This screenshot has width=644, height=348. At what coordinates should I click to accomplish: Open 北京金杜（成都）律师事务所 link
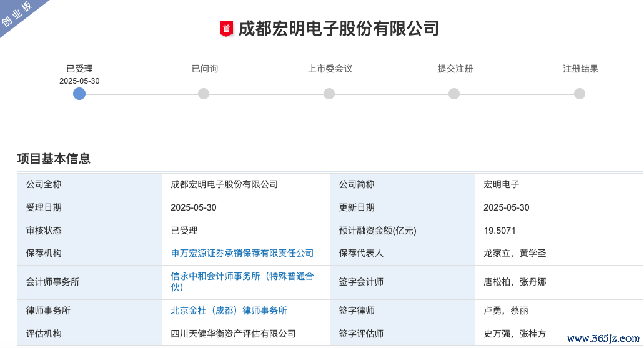coord(229,311)
